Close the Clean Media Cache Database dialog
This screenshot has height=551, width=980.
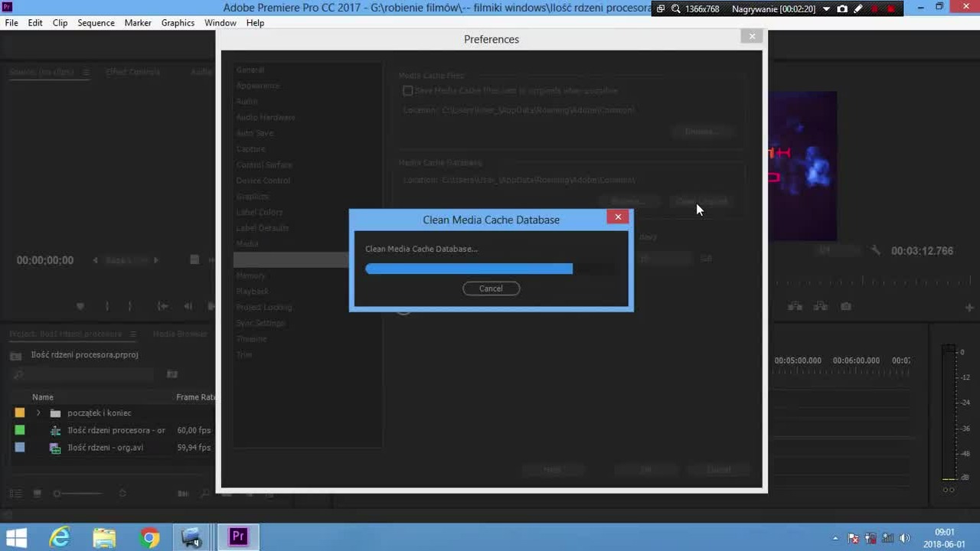(618, 217)
